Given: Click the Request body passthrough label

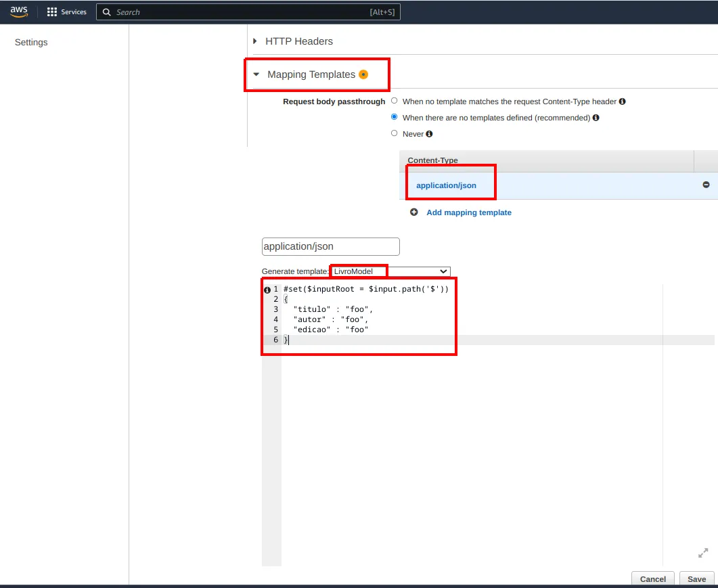Looking at the screenshot, I should point(334,101).
